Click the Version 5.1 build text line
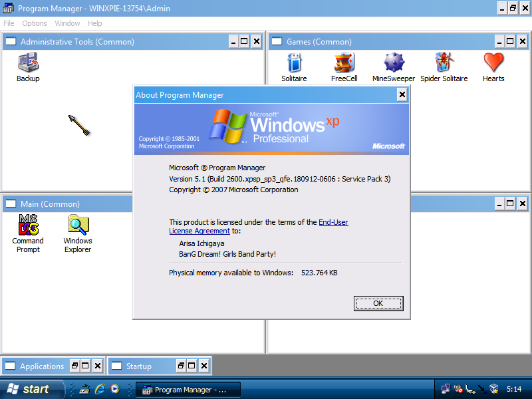This screenshot has width=532, height=399. click(x=280, y=179)
